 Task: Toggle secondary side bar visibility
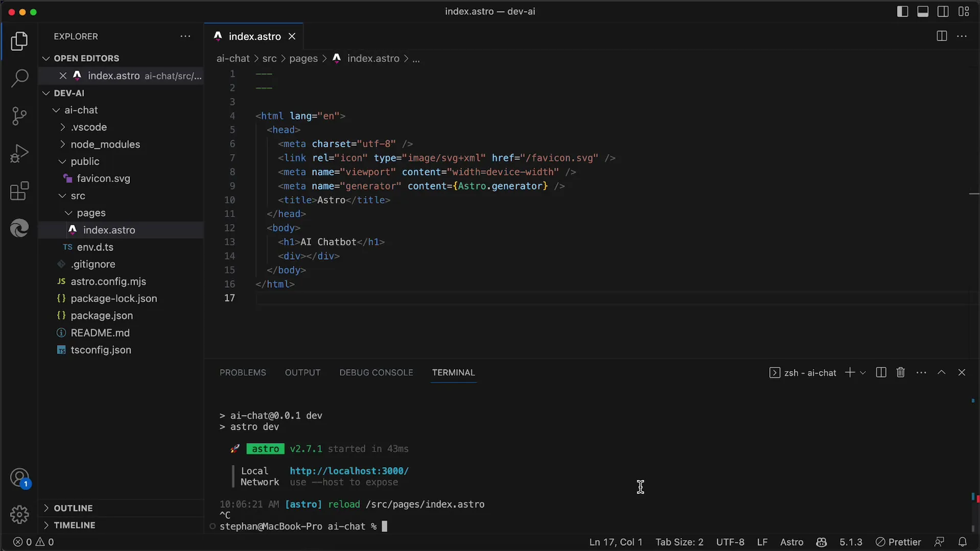click(943, 11)
